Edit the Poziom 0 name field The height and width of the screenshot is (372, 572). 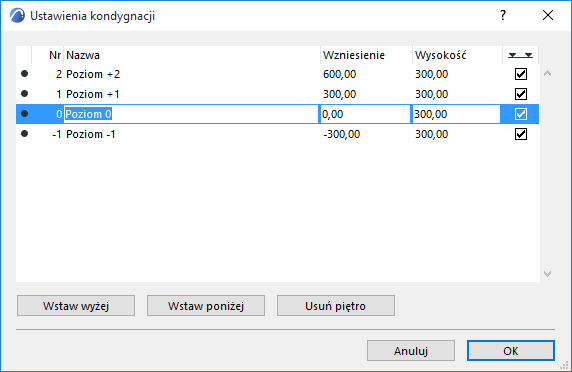pyautogui.click(x=191, y=114)
